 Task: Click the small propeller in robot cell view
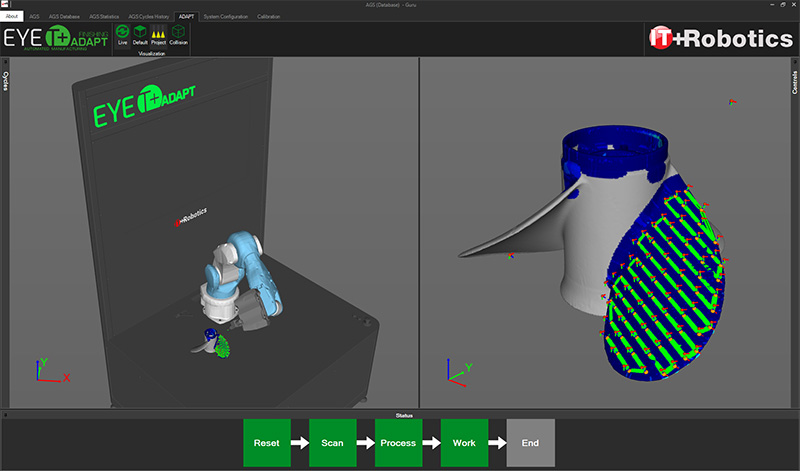(x=212, y=343)
